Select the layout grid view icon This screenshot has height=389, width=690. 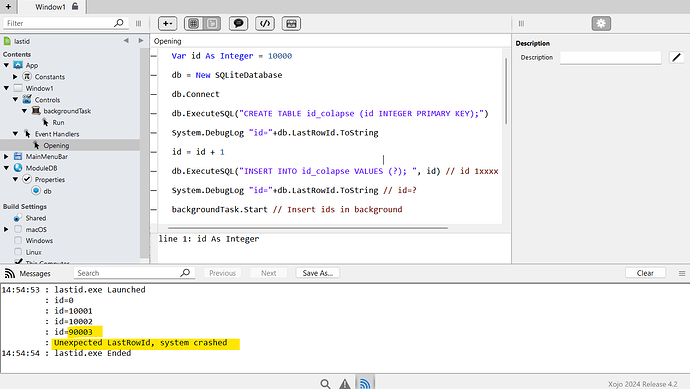193,23
